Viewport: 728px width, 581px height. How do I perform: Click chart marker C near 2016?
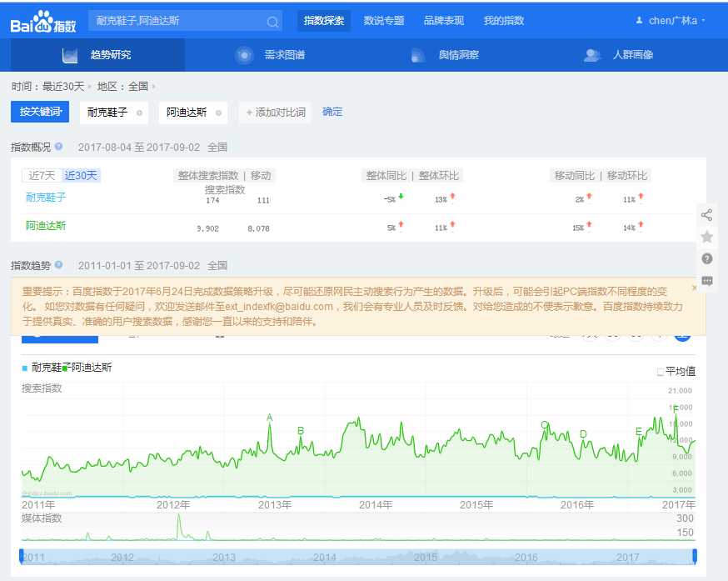(x=545, y=424)
